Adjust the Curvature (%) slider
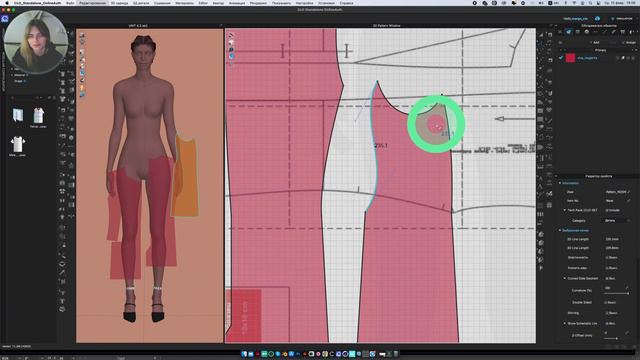 (x=616, y=293)
